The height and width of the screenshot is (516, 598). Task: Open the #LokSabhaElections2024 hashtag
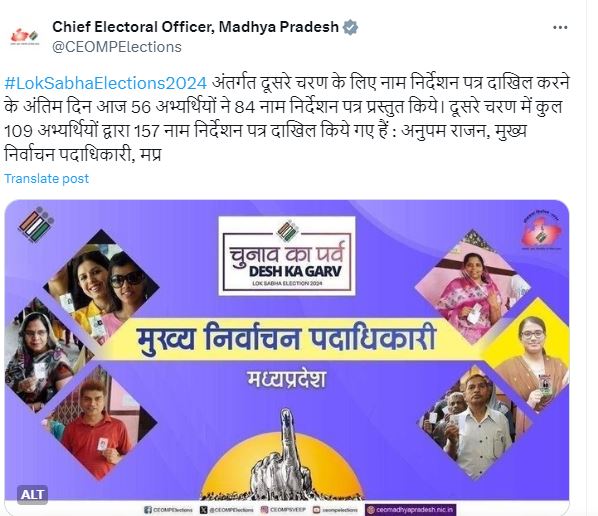[106, 83]
